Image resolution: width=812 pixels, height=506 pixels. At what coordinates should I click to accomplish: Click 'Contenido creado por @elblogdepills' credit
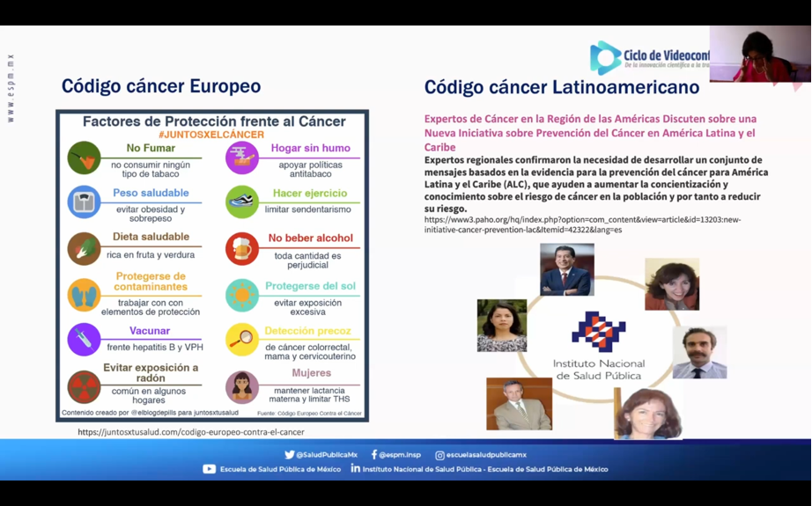150,413
